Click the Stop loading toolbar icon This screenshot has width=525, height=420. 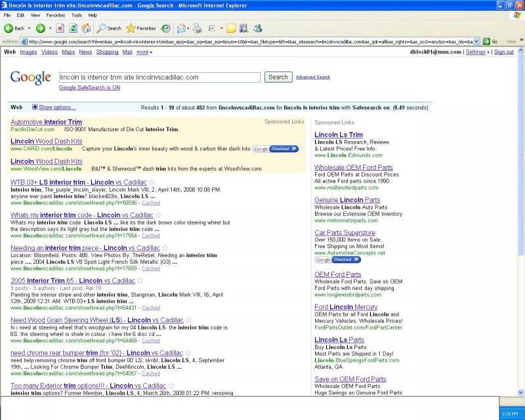click(60, 28)
